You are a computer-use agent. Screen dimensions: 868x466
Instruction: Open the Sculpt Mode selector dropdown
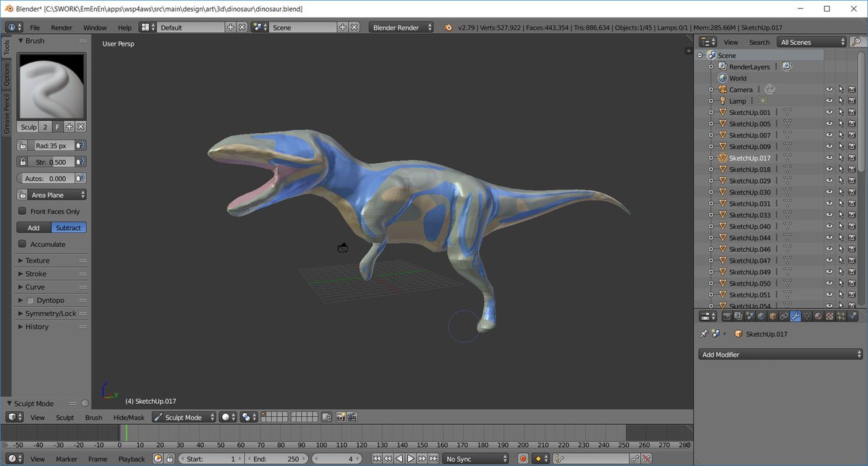[x=184, y=418]
